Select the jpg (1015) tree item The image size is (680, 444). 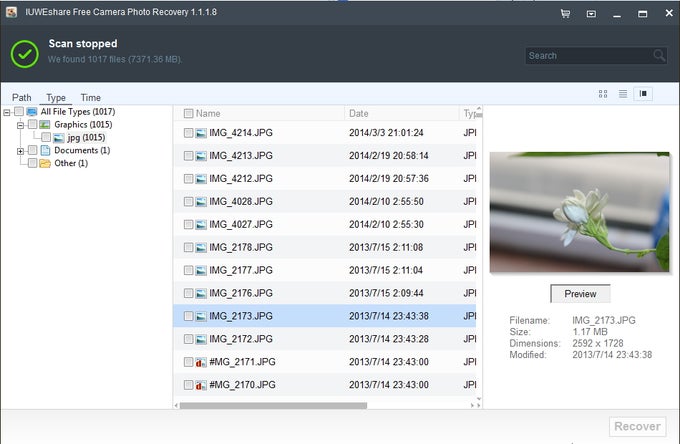(x=86, y=137)
